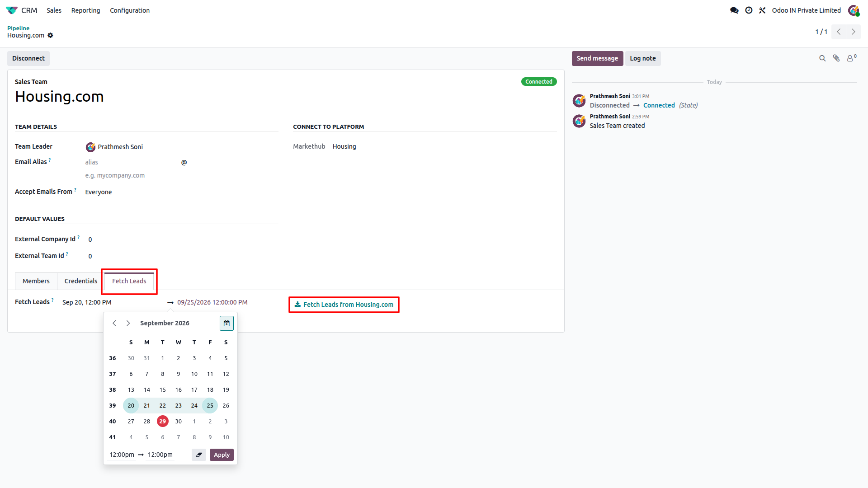This screenshot has width=868, height=488.
Task: Open the user avatar menu
Action: click(854, 10)
